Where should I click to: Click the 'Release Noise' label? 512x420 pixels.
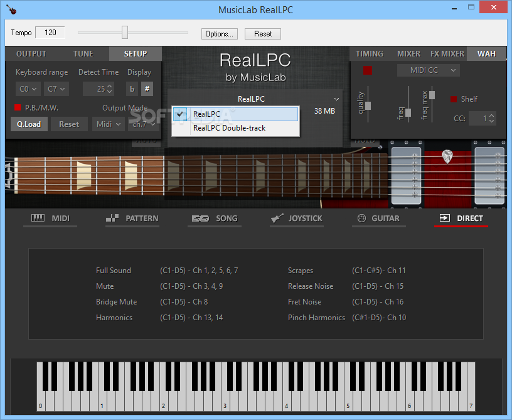[x=311, y=286]
